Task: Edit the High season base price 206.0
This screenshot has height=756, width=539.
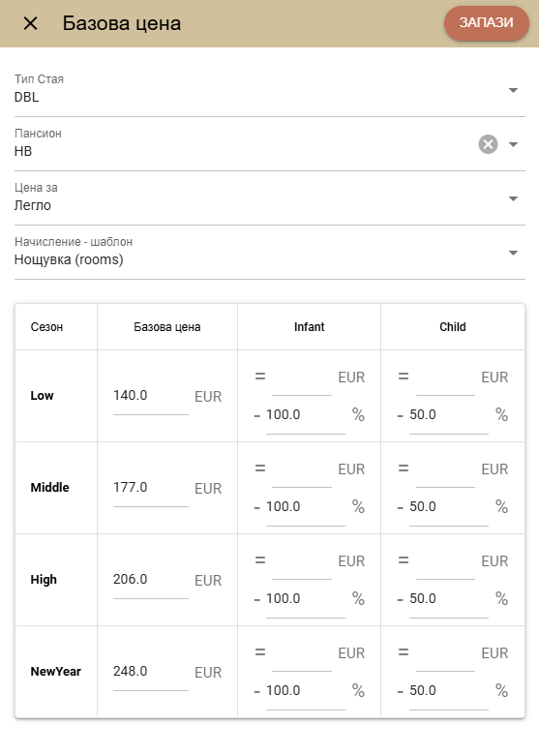Action: [x=150, y=580]
